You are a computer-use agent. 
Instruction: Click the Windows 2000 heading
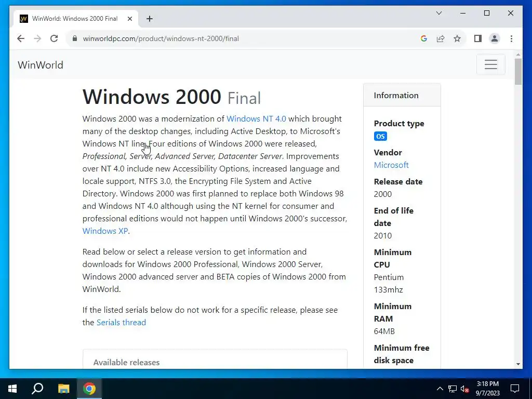[x=152, y=97]
